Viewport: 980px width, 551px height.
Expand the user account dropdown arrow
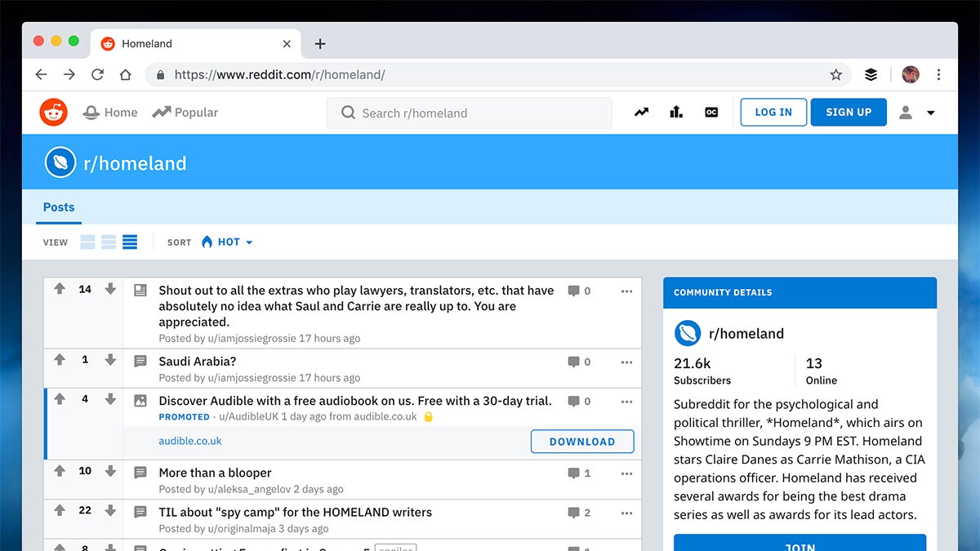pyautogui.click(x=931, y=112)
